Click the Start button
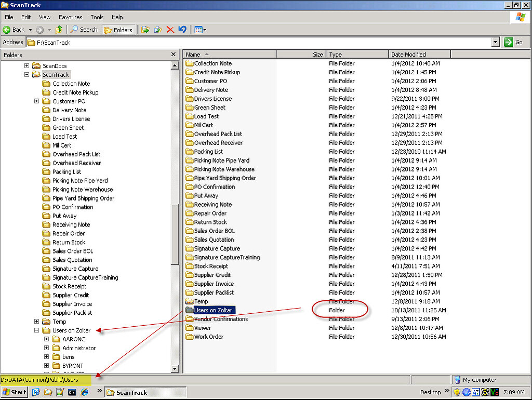The width and height of the screenshot is (532, 400). (14, 392)
